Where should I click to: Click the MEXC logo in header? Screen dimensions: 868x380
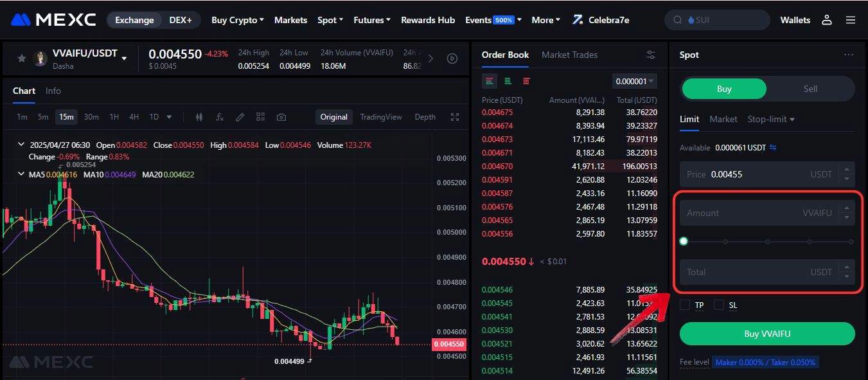[x=53, y=20]
